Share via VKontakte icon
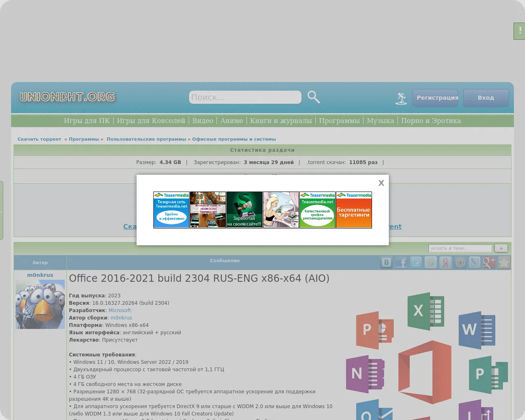525x420 pixels. 386,262
